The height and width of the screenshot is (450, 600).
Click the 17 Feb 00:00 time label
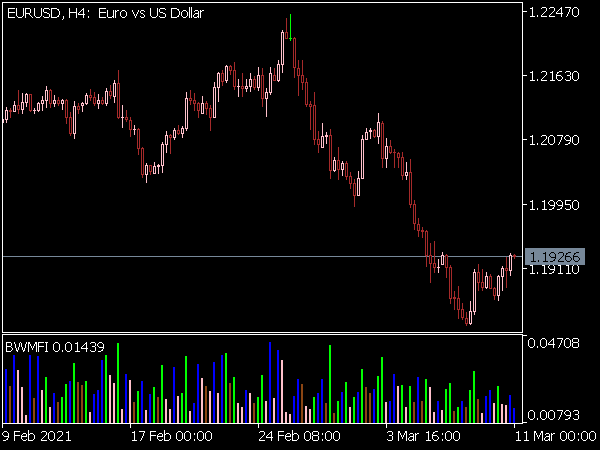172,436
